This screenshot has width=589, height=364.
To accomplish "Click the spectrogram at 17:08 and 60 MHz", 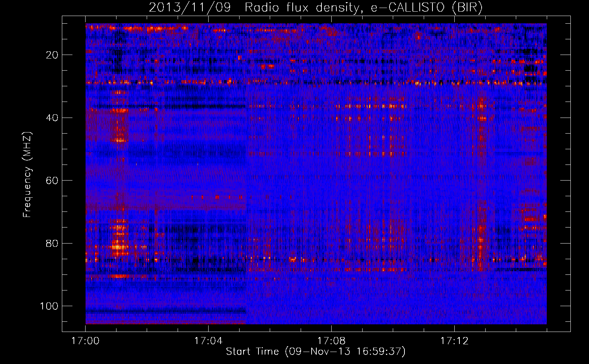I will coord(331,181).
